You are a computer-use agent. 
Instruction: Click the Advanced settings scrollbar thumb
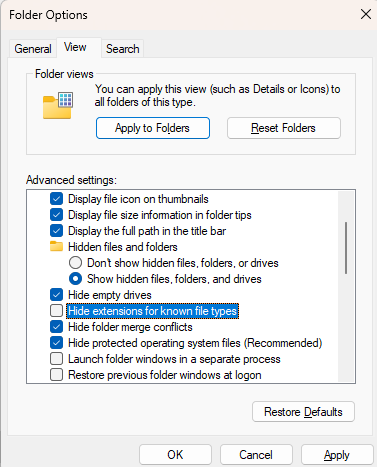tap(346, 248)
